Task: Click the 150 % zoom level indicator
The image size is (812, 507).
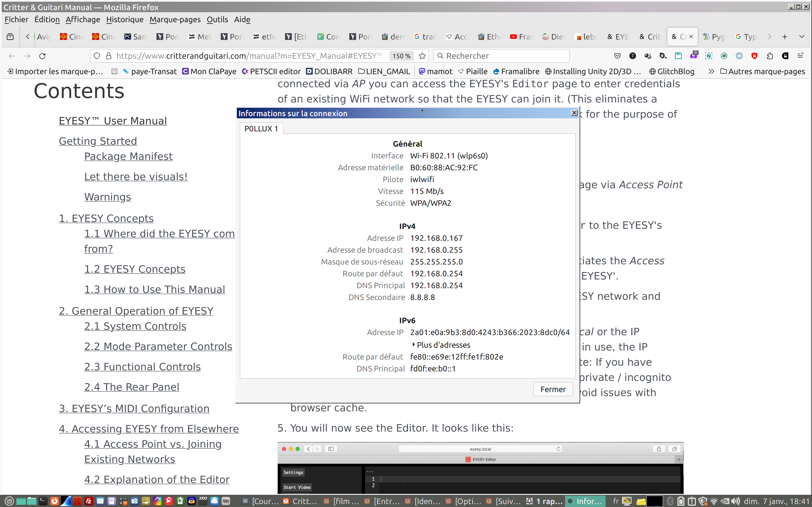Action: (401, 56)
